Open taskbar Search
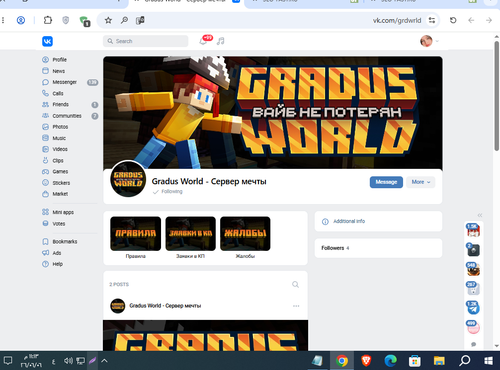The width and height of the screenshot is (500, 370). tap(464, 360)
